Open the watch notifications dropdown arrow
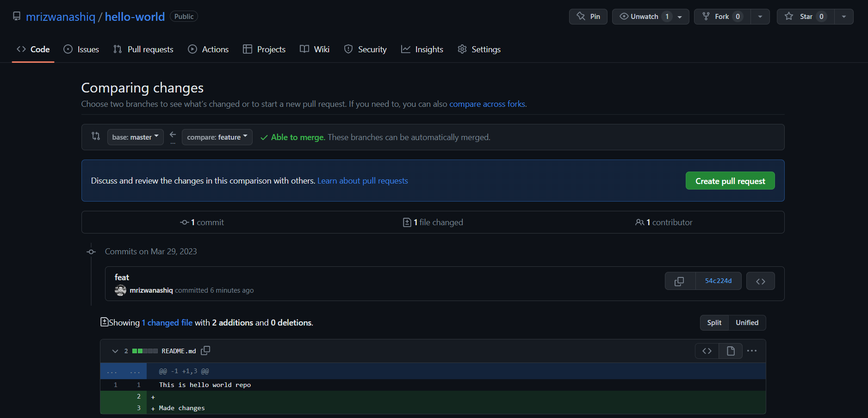This screenshot has height=418, width=868. pyautogui.click(x=680, y=17)
